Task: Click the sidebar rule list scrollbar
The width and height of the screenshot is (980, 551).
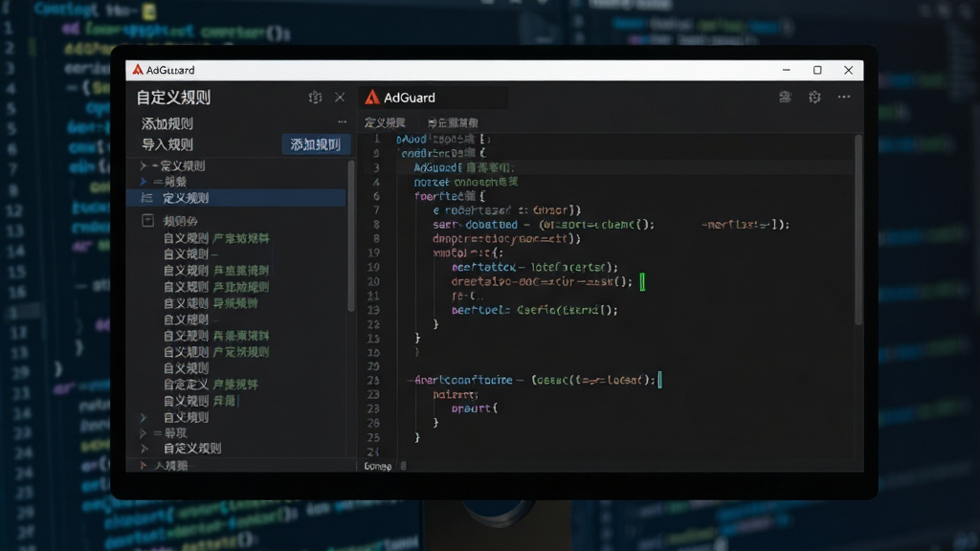Action: tap(351, 236)
